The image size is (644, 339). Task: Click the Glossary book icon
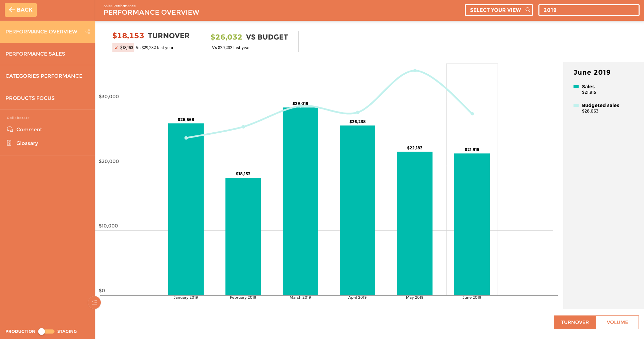(9, 143)
